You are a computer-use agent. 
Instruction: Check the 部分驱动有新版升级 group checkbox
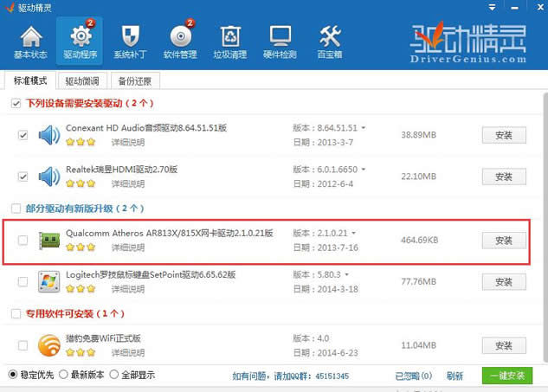(x=16, y=209)
